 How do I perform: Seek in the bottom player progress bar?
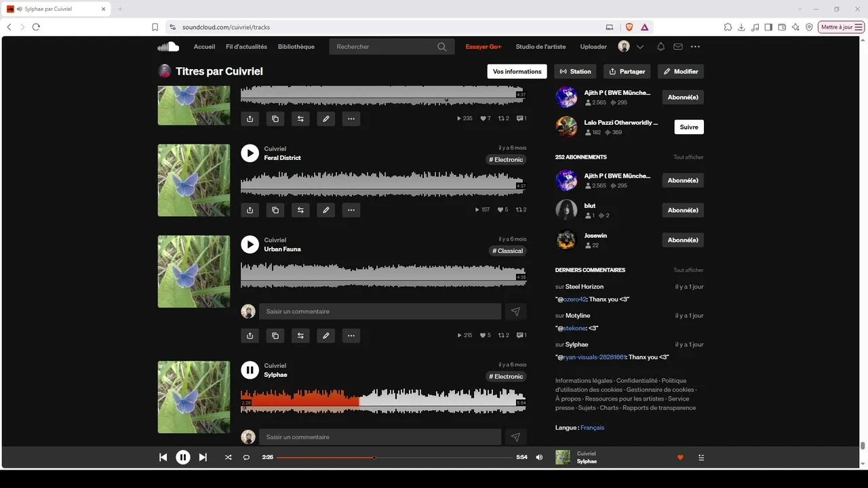pyautogui.click(x=395, y=457)
